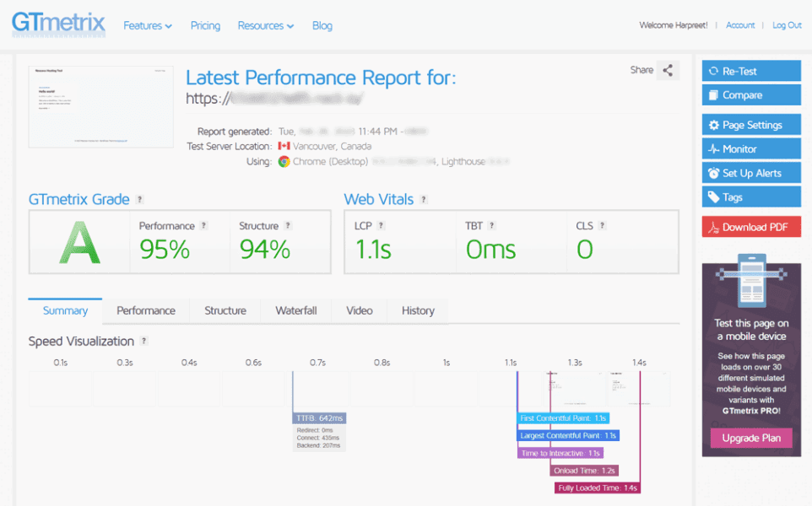Expand the Features dropdown menu

[x=148, y=26]
